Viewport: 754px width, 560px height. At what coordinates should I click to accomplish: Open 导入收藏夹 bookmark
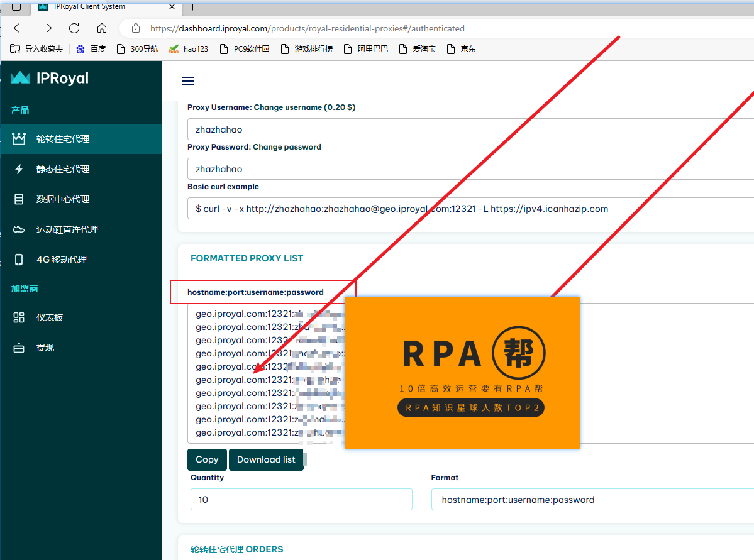(x=36, y=49)
